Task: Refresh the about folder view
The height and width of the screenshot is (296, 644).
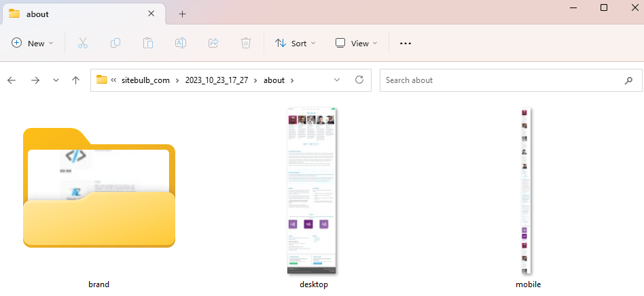Action: point(359,80)
